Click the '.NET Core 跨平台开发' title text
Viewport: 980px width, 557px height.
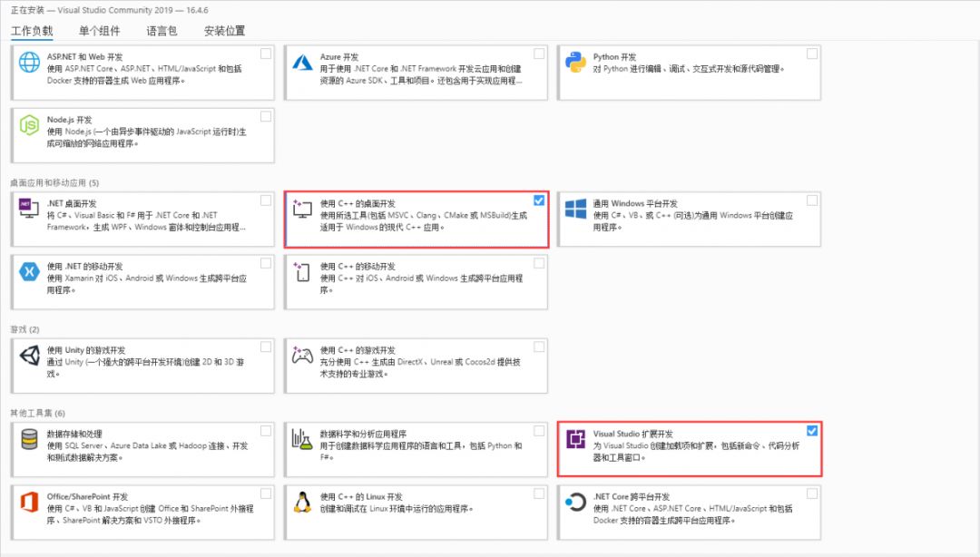[x=632, y=496]
